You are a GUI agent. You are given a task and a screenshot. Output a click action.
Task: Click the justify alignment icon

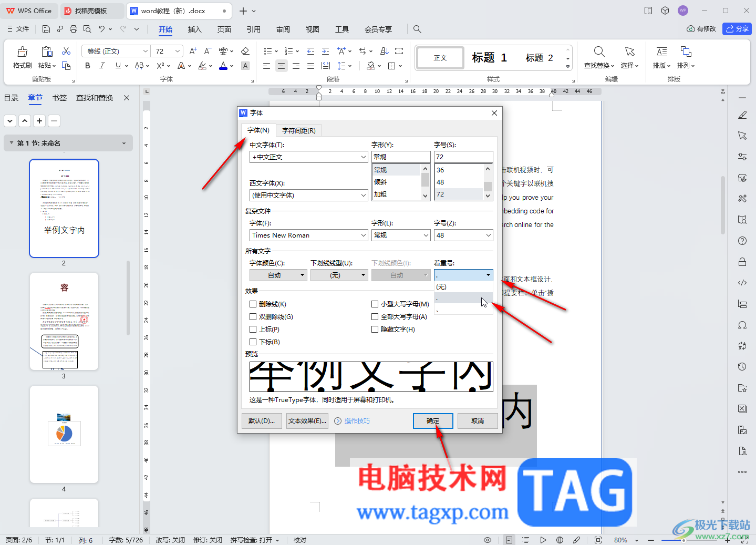(x=311, y=66)
